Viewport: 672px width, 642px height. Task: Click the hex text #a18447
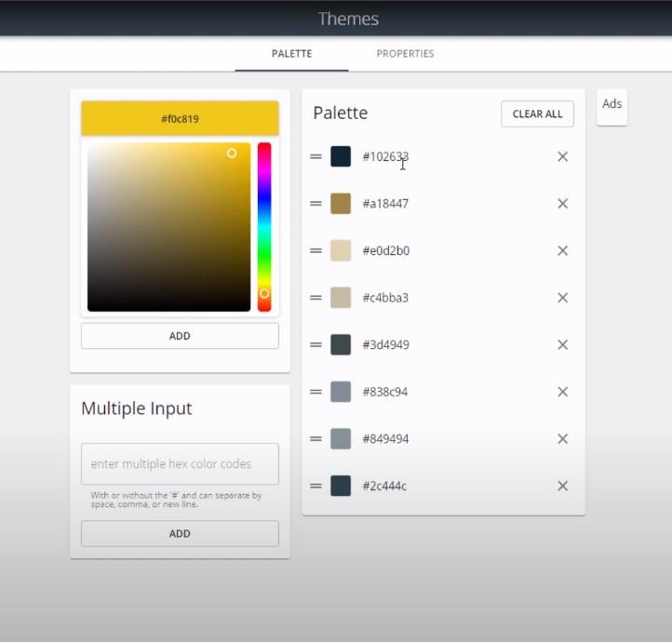(x=385, y=204)
